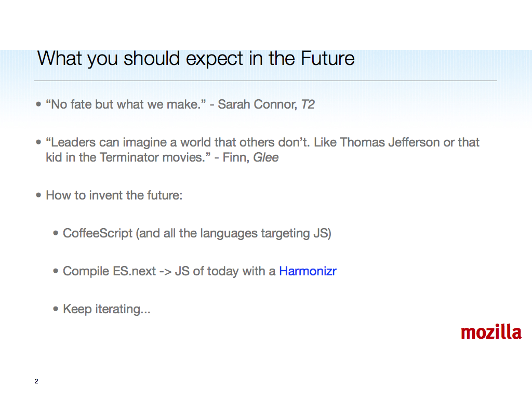Select the CoffeeScript bullet line
The height and width of the screenshot is (399, 532).
click(197, 233)
